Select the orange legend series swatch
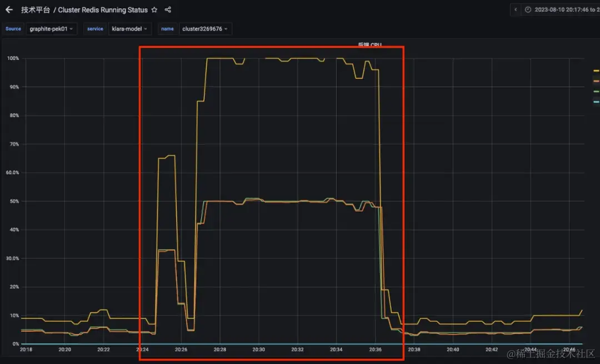 point(596,81)
